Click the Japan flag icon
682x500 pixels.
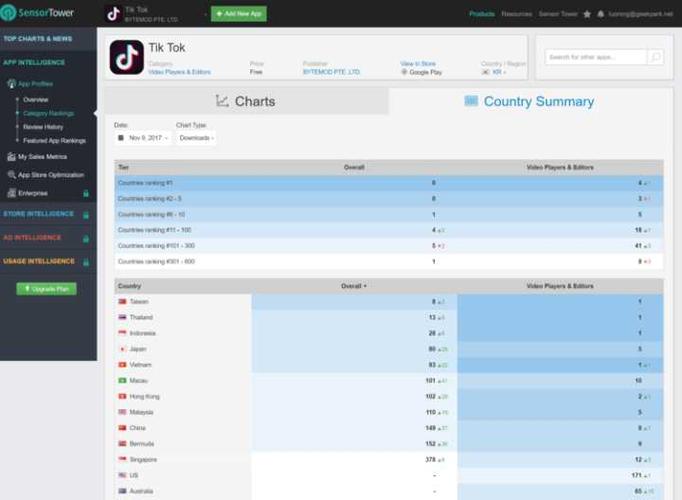click(122, 349)
